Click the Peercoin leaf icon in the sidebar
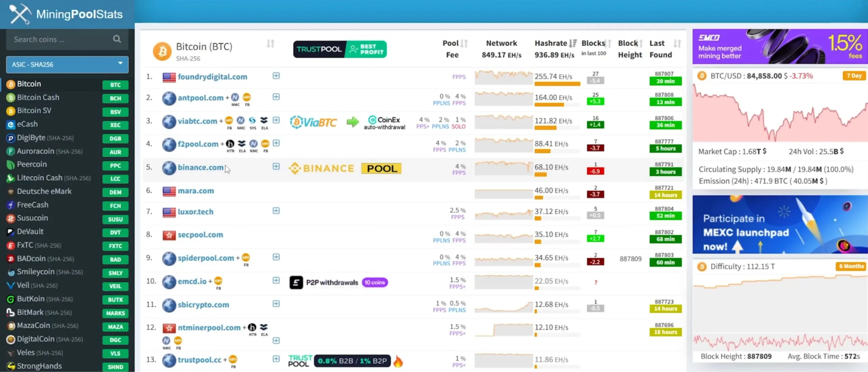Image resolution: width=868 pixels, height=372 pixels. (x=11, y=165)
